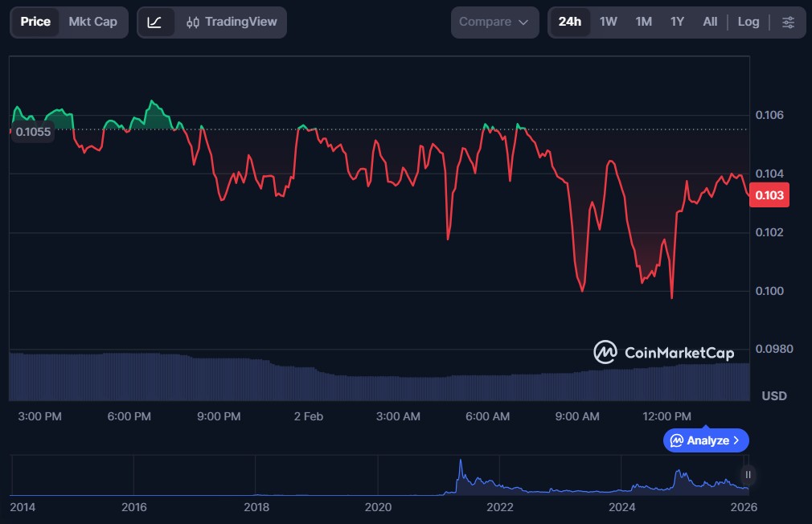Click the Analyze button
The width and height of the screenshot is (812, 524).
point(705,440)
